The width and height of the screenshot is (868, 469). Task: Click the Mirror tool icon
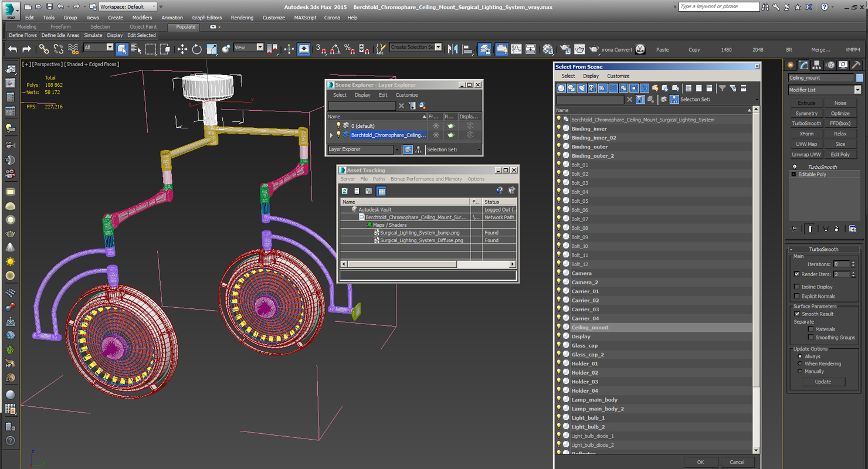[453, 49]
